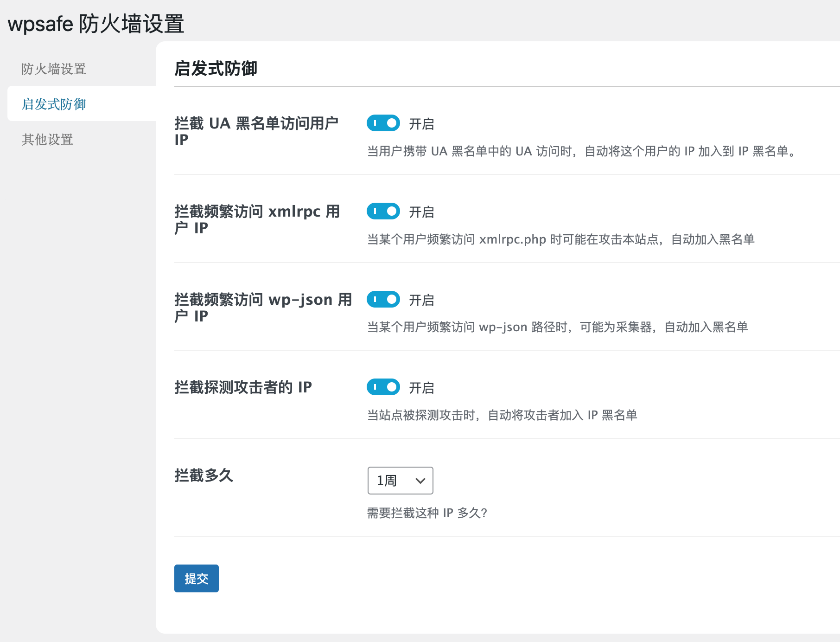
Task: Click the 需要拦截这种 IP 多久 hint text
Action: [x=427, y=513]
